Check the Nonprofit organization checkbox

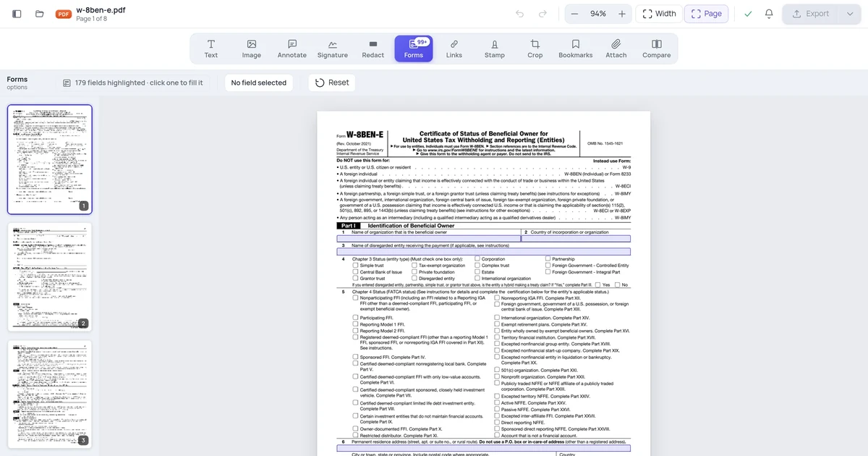point(497,376)
